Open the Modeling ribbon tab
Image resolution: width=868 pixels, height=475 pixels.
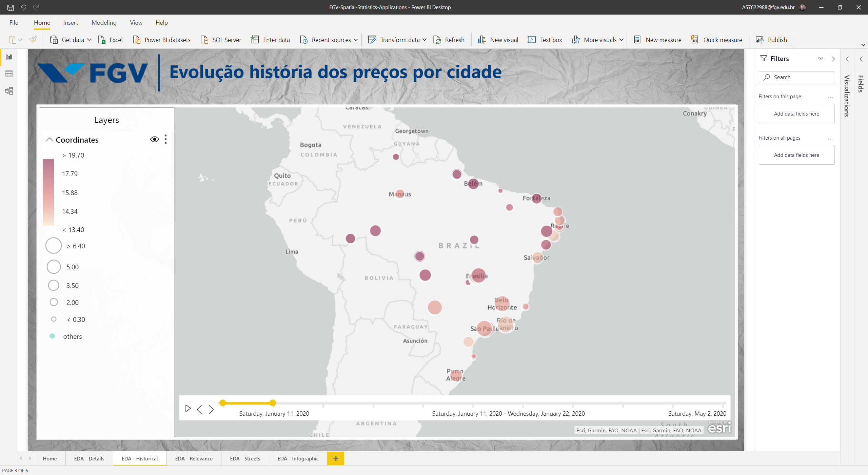[x=104, y=23]
